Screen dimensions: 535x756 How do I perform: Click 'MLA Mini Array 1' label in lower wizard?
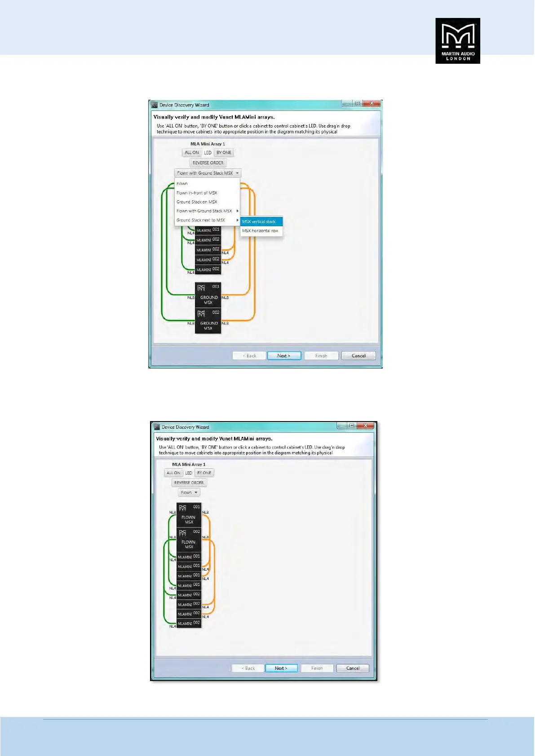click(189, 464)
